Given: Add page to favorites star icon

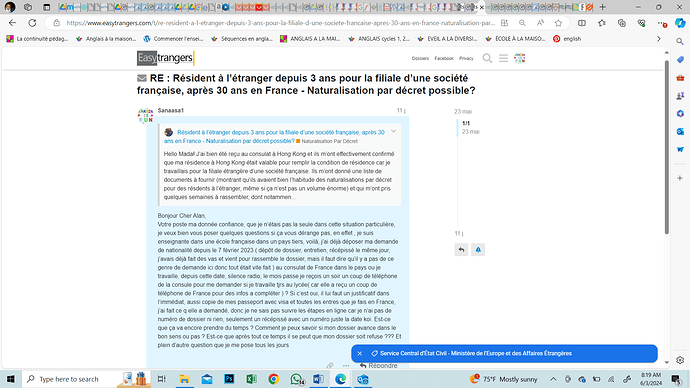Looking at the screenshot, I should (x=558, y=23).
